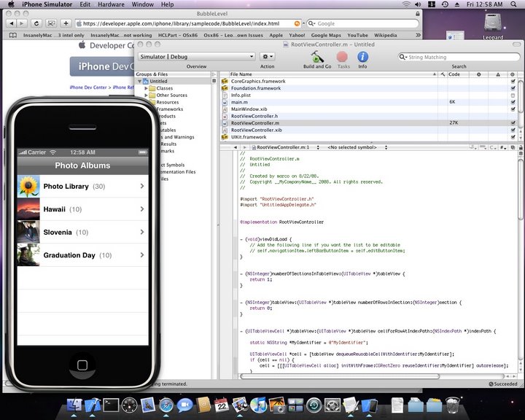
Task: Click the Time Machine menu bar icon
Action: (x=445, y=4)
